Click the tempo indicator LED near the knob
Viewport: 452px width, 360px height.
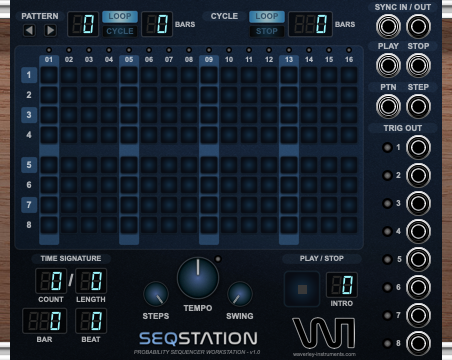pyautogui.click(x=218, y=259)
